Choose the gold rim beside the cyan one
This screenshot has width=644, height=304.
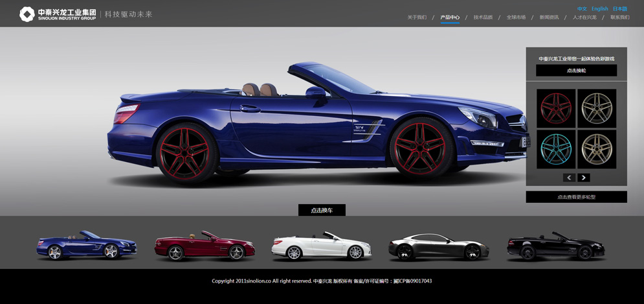coord(597,150)
